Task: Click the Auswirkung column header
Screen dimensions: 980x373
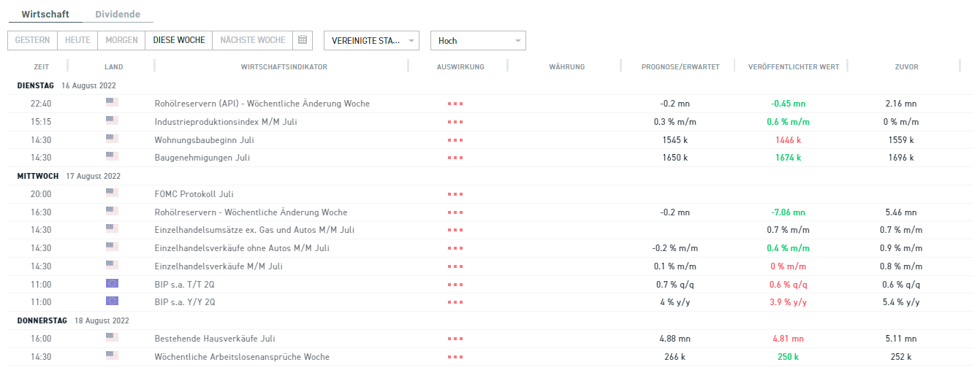Action: click(460, 67)
